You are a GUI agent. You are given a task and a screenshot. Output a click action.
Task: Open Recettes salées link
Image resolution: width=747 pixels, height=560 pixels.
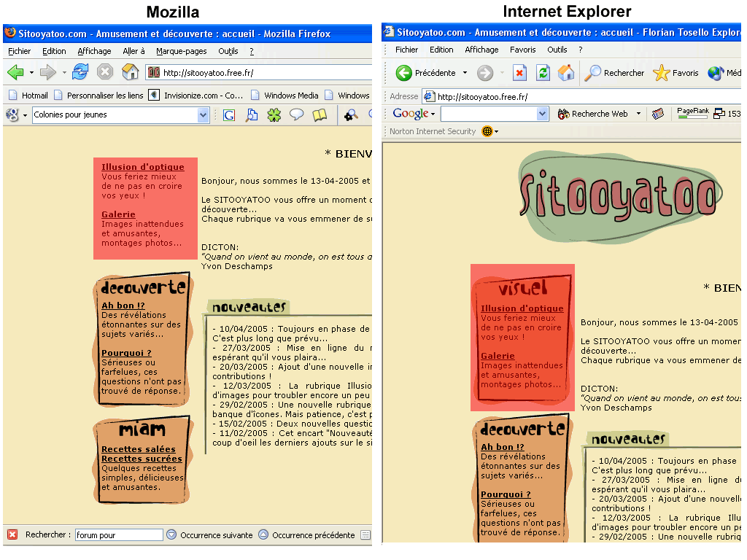[138, 449]
